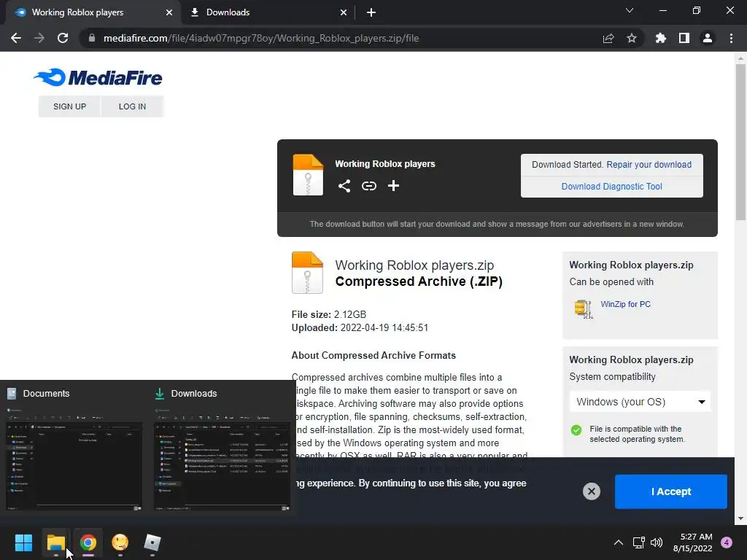Click the 'Uploaded: 2022-04-19 14:45:51' text
Viewport: 747px width, 560px height.
(360, 327)
